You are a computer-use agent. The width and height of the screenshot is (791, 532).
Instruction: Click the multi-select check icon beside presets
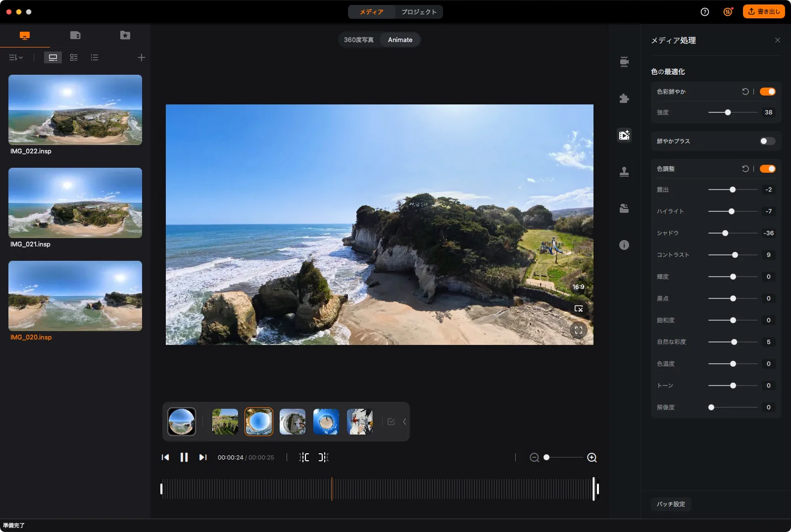(391, 422)
